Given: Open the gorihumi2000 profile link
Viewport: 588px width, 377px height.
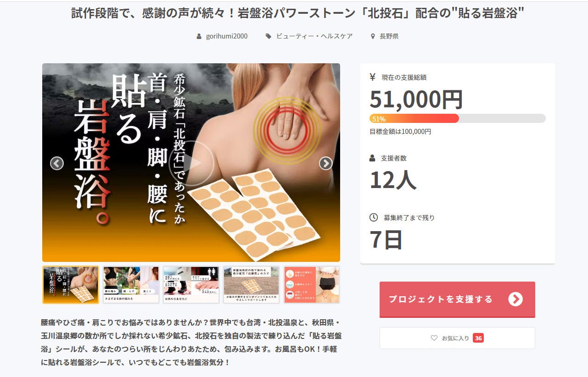Looking at the screenshot, I should (x=227, y=36).
